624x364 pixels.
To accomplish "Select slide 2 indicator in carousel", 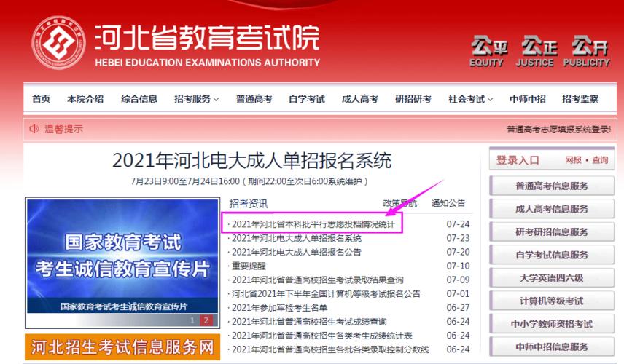I will [x=206, y=320].
